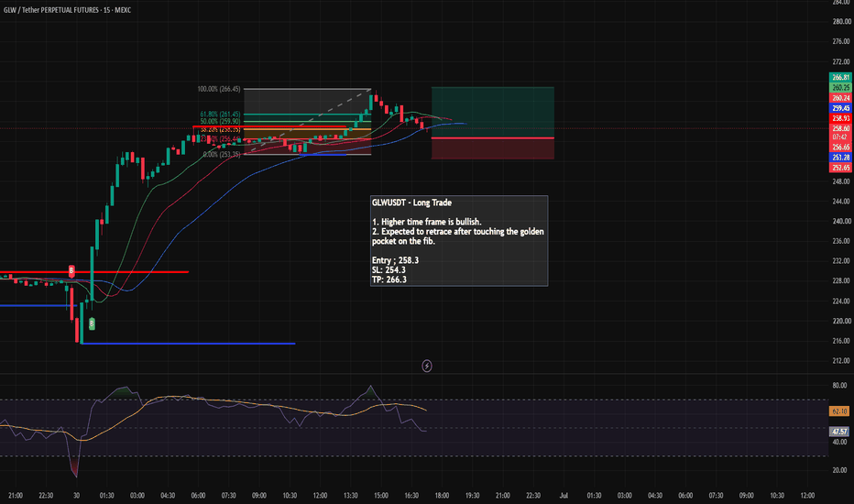The height and width of the screenshot is (504, 854).
Task: Select the GLWUSDT Long Trade note box
Action: [x=459, y=241]
